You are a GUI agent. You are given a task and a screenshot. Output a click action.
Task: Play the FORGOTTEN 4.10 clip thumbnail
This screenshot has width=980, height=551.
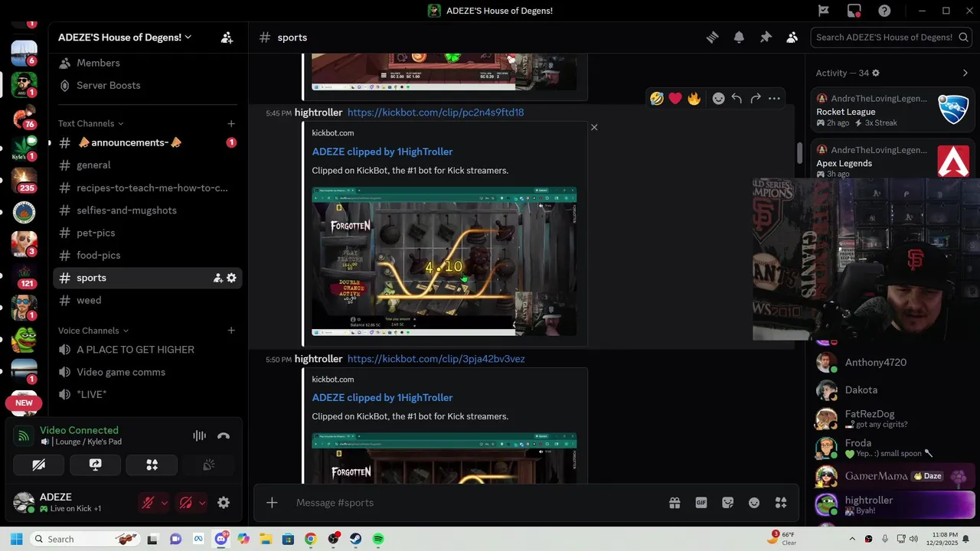point(444,262)
